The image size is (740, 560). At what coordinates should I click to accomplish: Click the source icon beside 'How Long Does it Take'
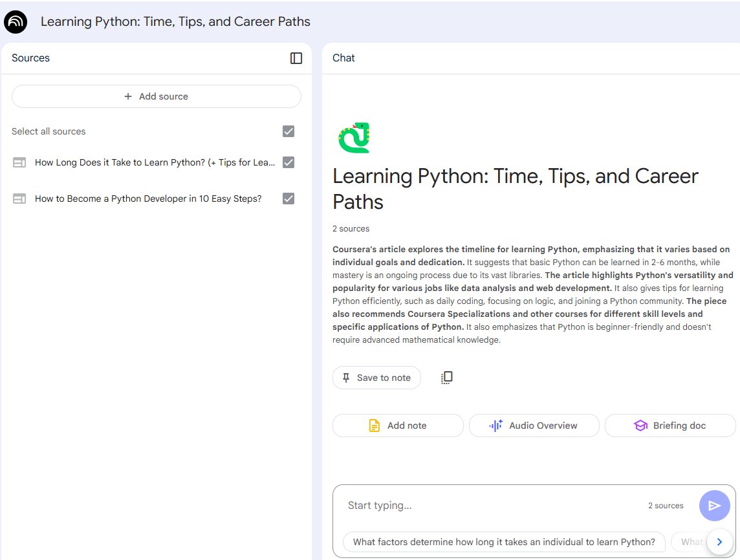click(x=19, y=162)
